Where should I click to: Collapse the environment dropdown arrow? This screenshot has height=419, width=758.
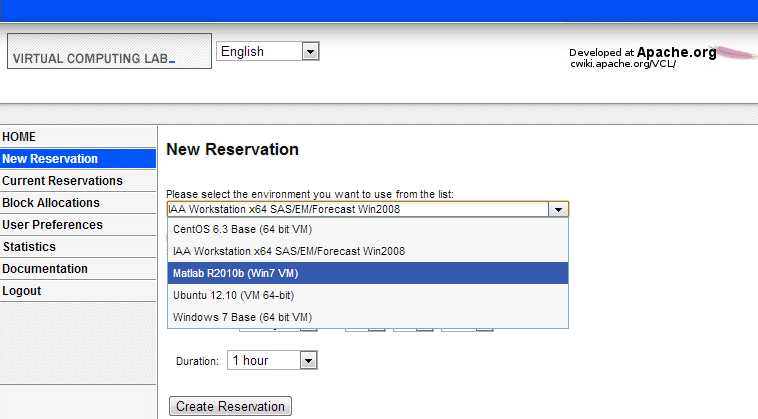click(558, 209)
